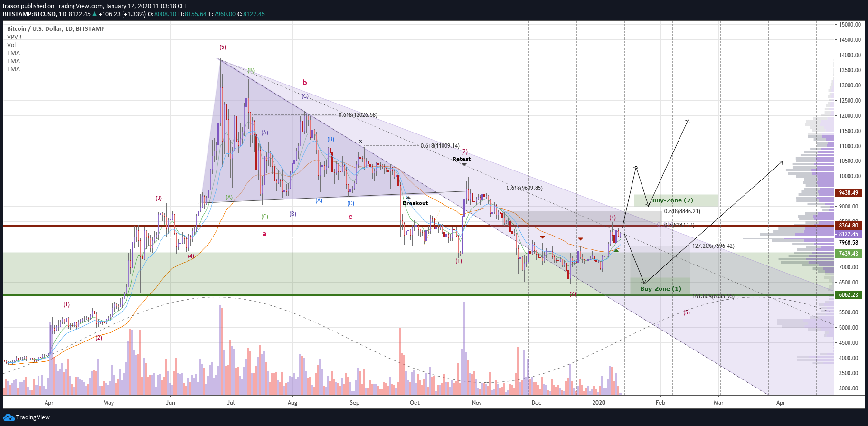Click the L:7960.00 low value in the header
Image resolution: width=868 pixels, height=426 pixels.
pyautogui.click(x=222, y=14)
